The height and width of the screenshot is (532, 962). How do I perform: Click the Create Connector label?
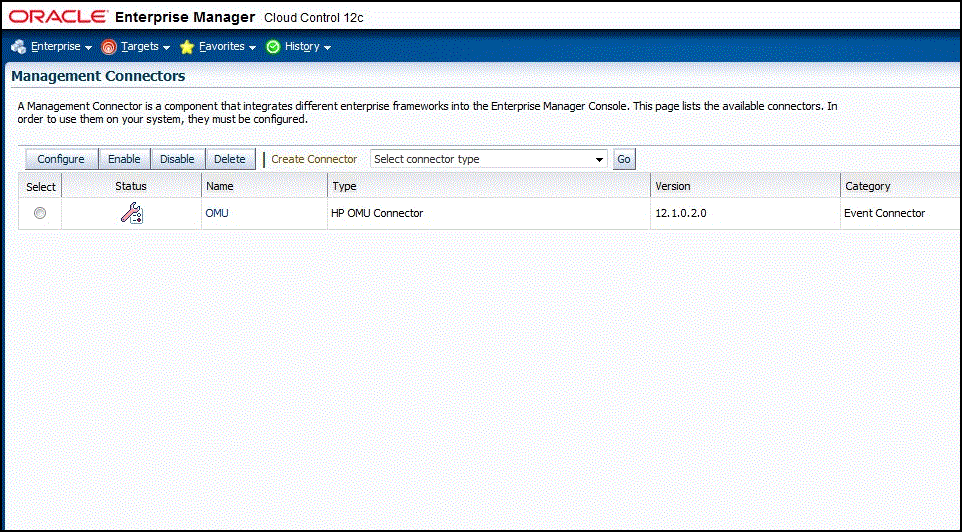tap(314, 159)
